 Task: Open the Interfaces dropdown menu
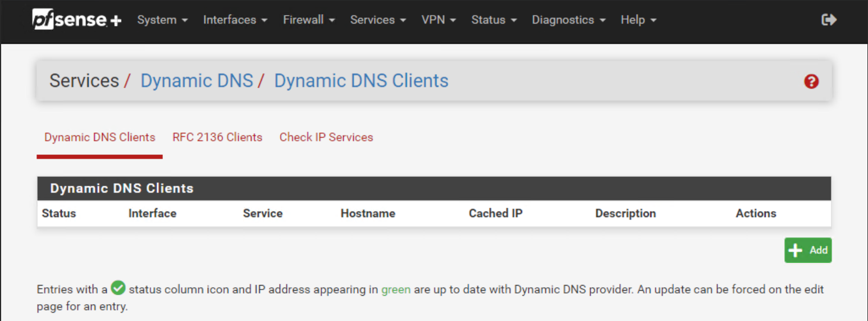(x=235, y=20)
